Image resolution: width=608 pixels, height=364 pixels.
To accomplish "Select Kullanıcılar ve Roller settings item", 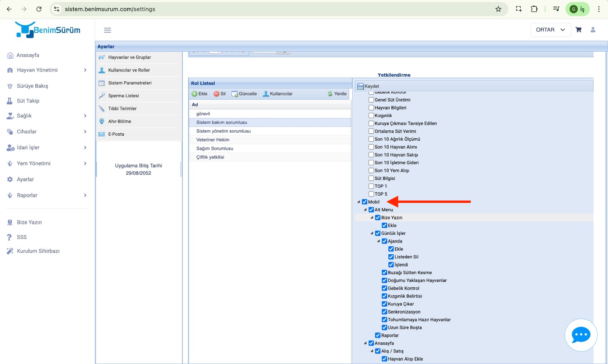I will click(x=129, y=70).
